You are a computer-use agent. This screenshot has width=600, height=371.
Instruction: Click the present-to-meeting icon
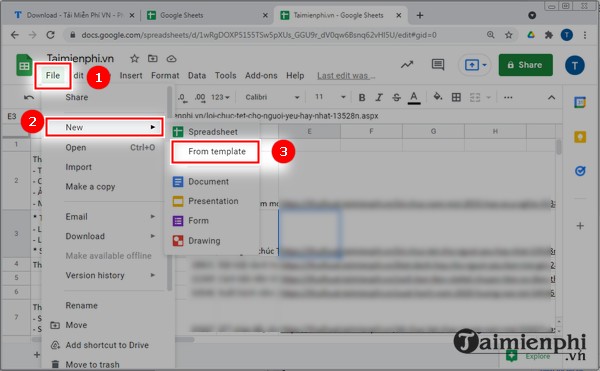471,65
